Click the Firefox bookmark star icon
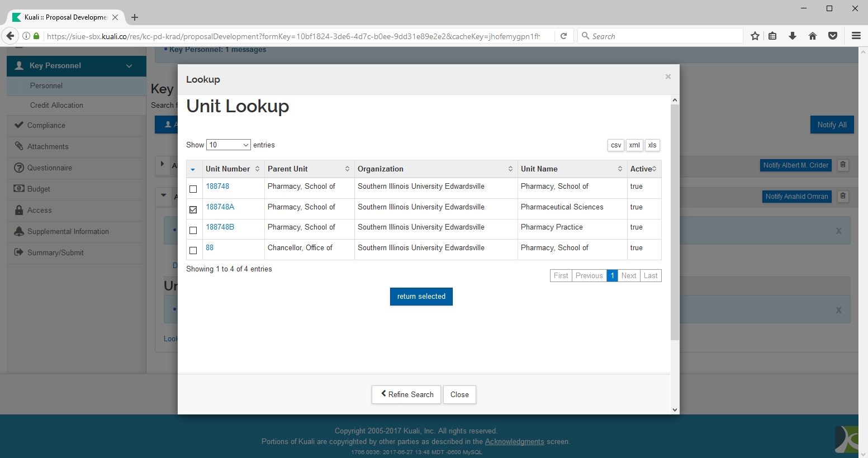This screenshot has width=868, height=458. tap(755, 36)
